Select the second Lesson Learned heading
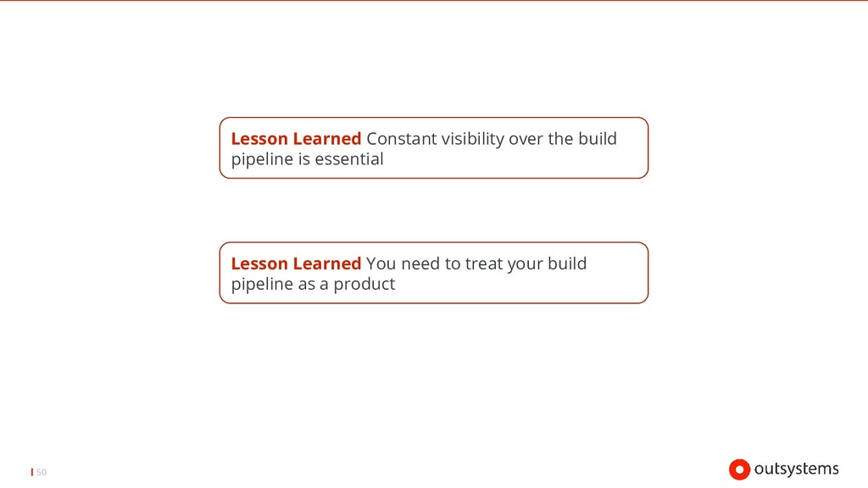This screenshot has height=488, width=868. [296, 263]
